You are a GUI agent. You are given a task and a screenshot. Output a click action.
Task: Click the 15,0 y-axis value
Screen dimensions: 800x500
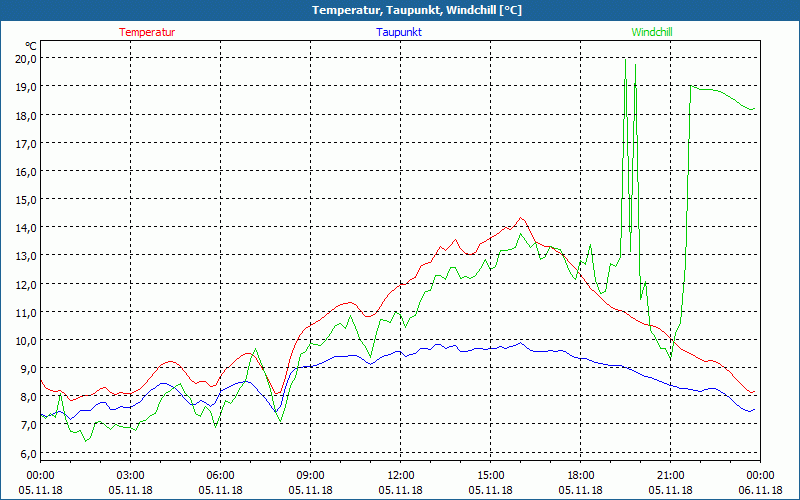27,199
